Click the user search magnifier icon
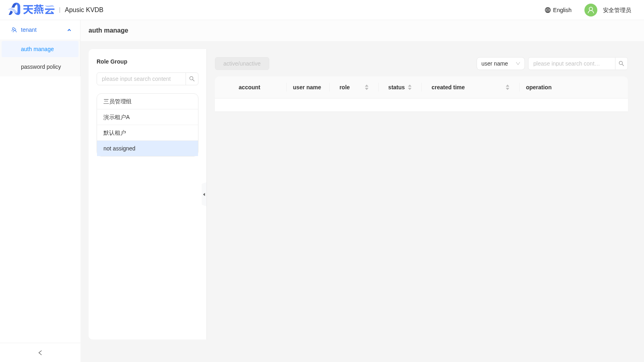 (621, 64)
